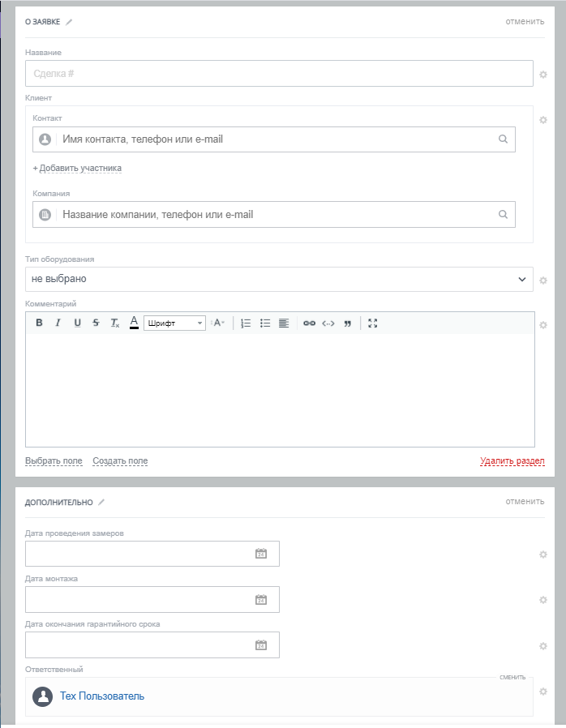Open the Тип оборудования dropdown
The image size is (566, 728).
click(x=279, y=279)
